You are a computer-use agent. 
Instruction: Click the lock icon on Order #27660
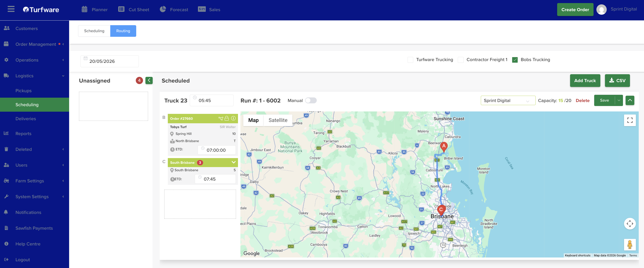[227, 118]
